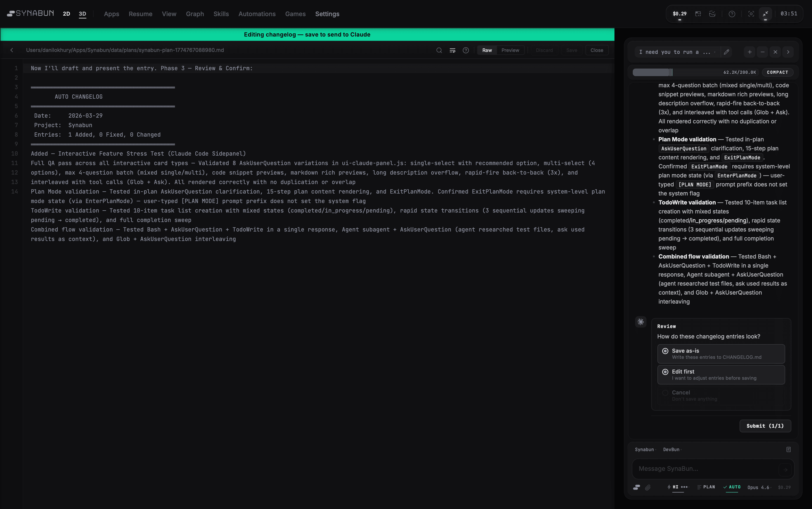Select Edit first before saving
The image size is (812, 509).
pyautogui.click(x=721, y=374)
